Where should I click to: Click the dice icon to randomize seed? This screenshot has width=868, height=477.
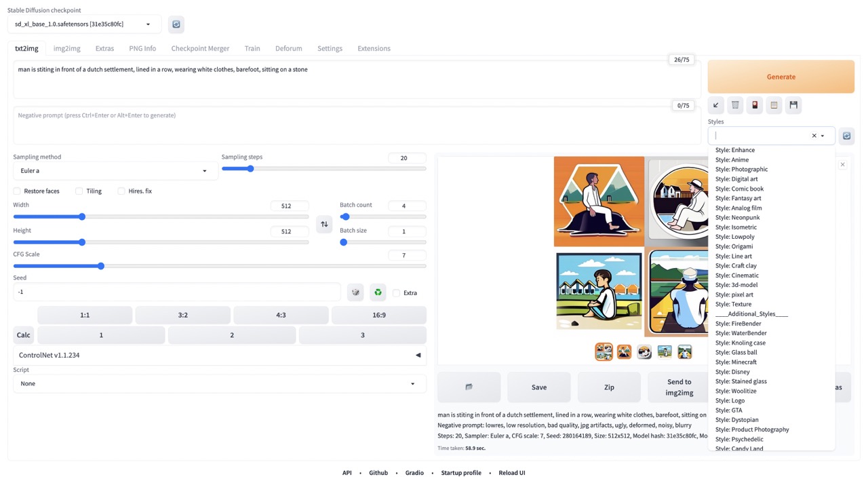point(355,292)
